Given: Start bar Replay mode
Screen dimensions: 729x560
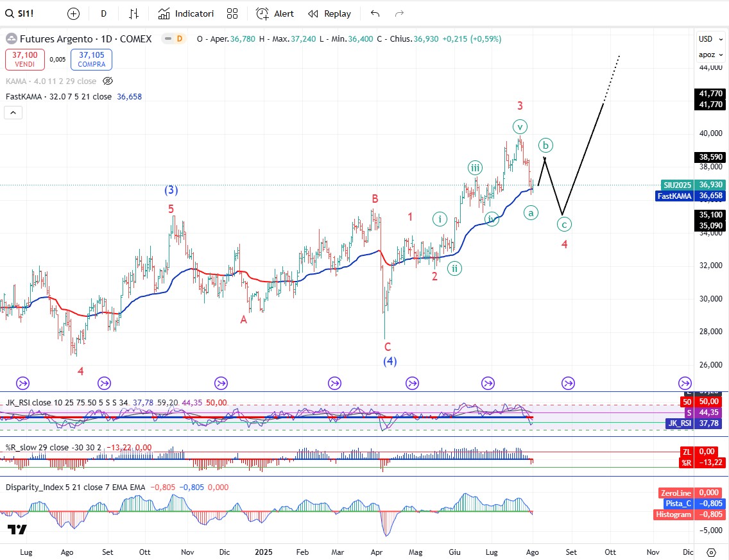Looking at the screenshot, I should pyautogui.click(x=329, y=13).
